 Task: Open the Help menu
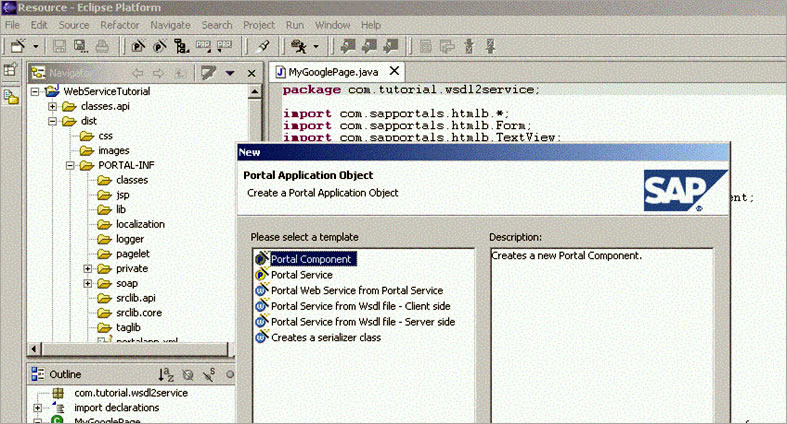click(x=371, y=25)
